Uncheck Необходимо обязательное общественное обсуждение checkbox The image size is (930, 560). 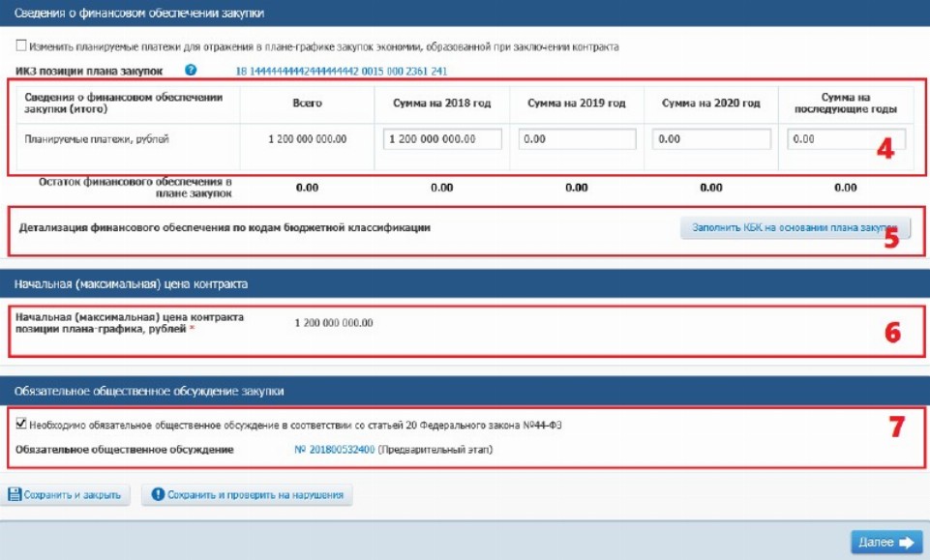coord(21,423)
